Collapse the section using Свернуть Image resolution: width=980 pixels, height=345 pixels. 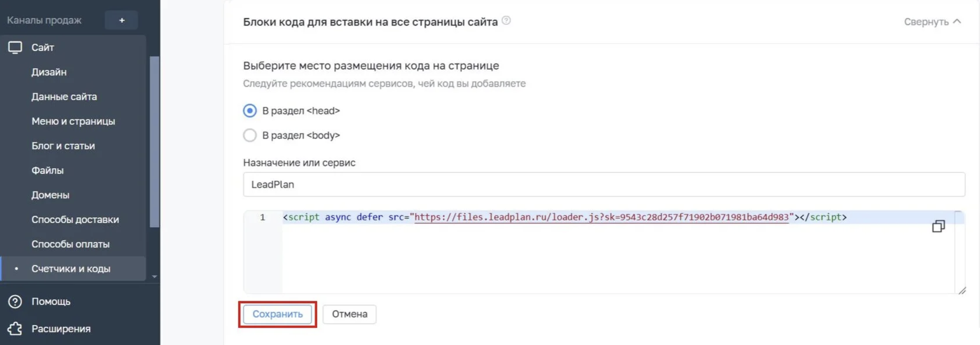pyautogui.click(x=932, y=22)
